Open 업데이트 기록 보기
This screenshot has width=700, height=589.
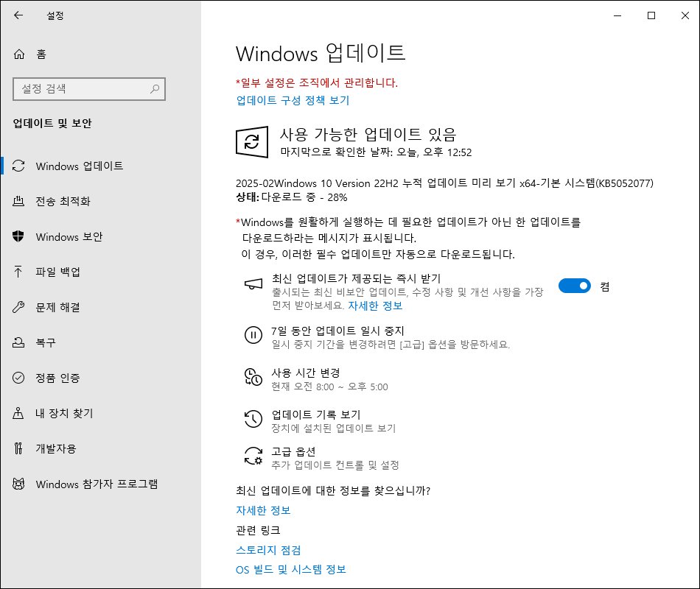[x=315, y=415]
